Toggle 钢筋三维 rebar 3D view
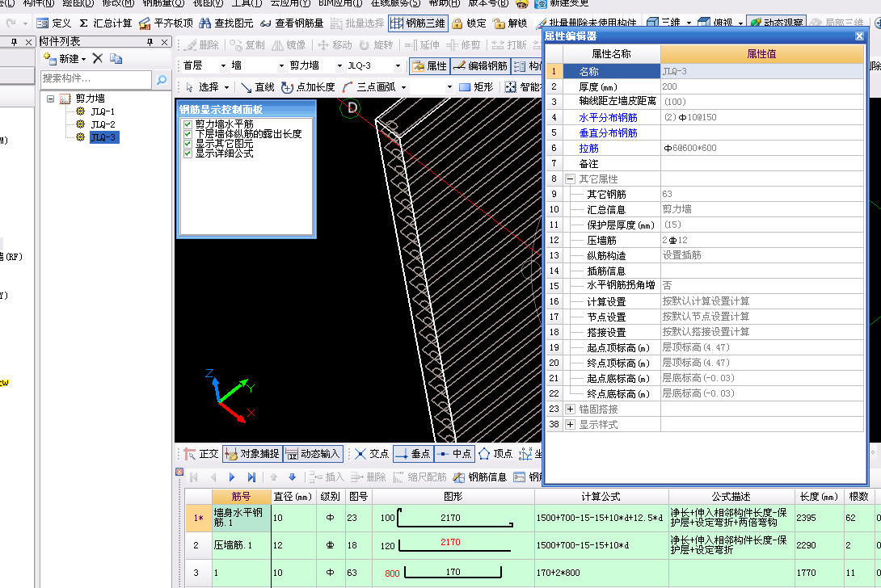Viewport: 881px width, 588px height. pyautogui.click(x=418, y=23)
